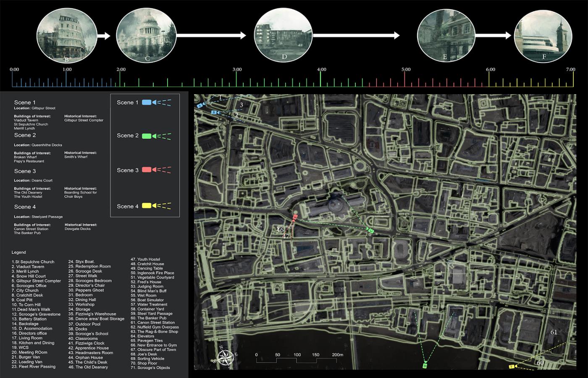This screenshot has width=588, height=378.
Task: Click Scene 1 blue camera swatch in key
Action: coord(147,102)
